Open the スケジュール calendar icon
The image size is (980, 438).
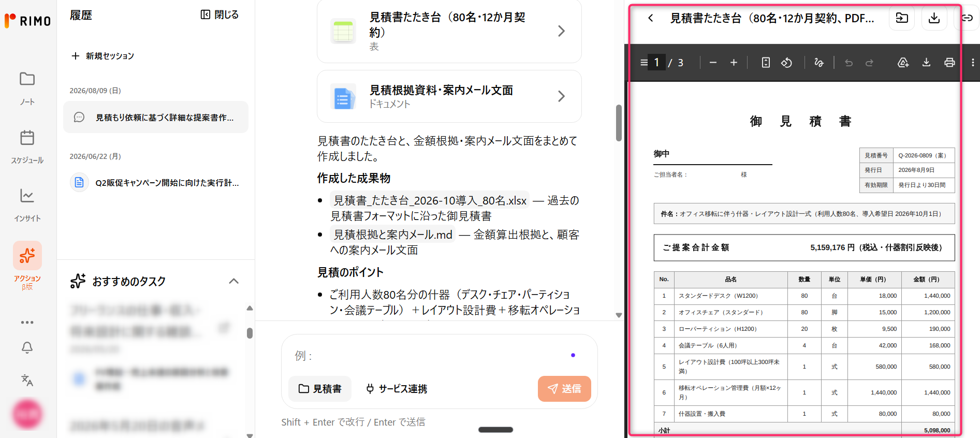point(27,138)
